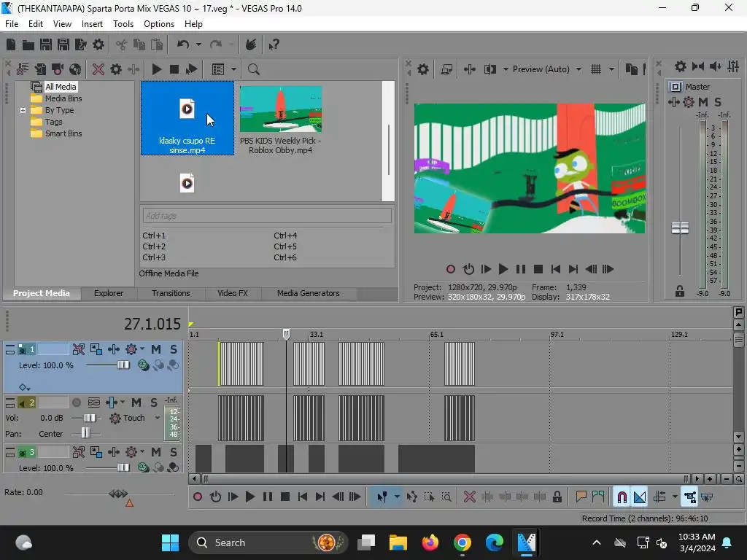Create a new project from main toolbar
The width and height of the screenshot is (747, 560).
click(x=11, y=44)
